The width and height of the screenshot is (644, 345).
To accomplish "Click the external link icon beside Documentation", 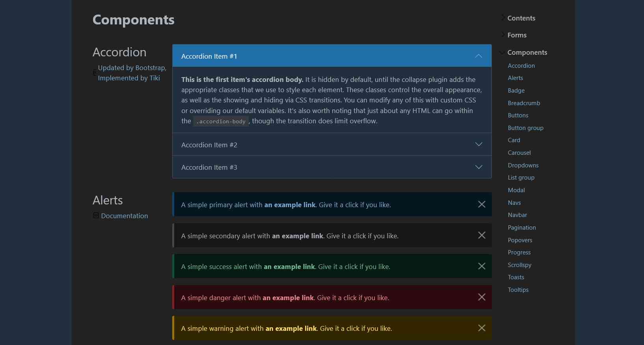I will click(96, 215).
